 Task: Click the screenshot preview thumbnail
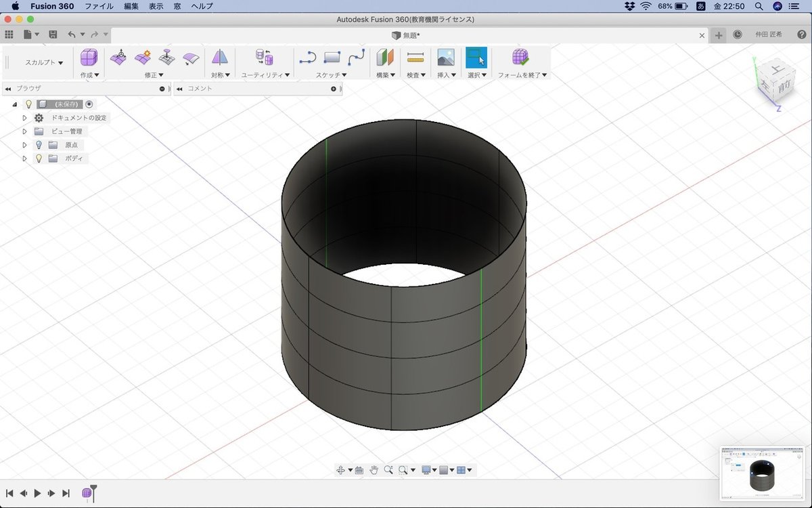[763, 473]
